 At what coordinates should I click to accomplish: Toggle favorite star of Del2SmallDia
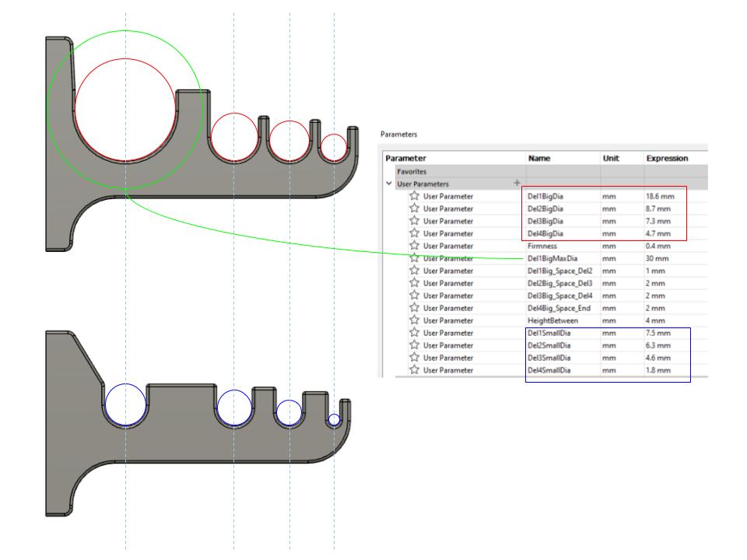tap(415, 345)
